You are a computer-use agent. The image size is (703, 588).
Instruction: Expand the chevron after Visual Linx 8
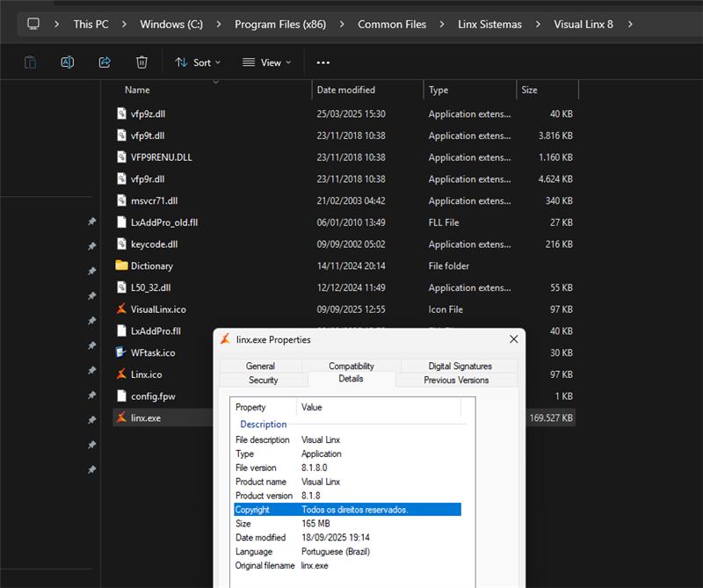click(630, 24)
